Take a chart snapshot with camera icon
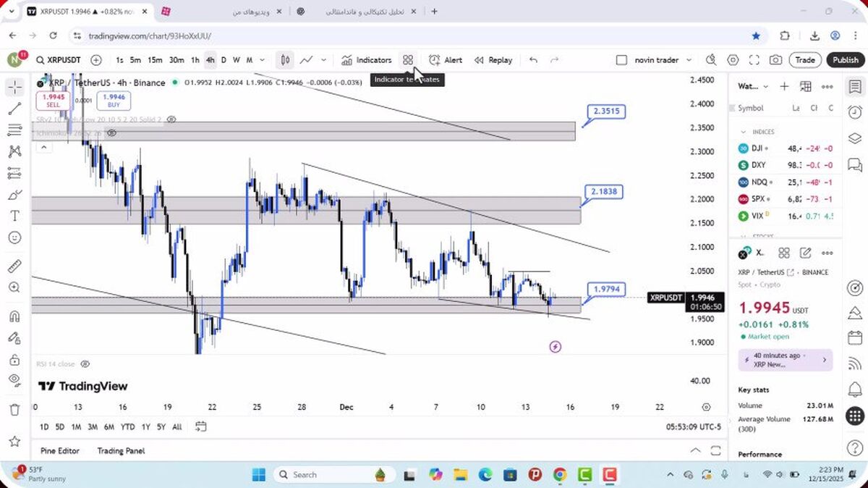The width and height of the screenshot is (868, 488). coord(775,60)
